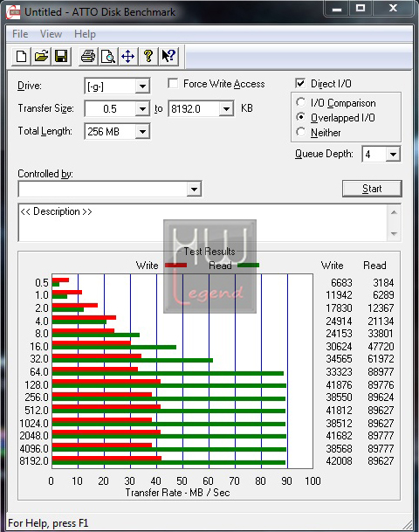Activate context help arrow-question icon
Image resolution: width=419 pixels, height=532 pixels.
click(168, 56)
